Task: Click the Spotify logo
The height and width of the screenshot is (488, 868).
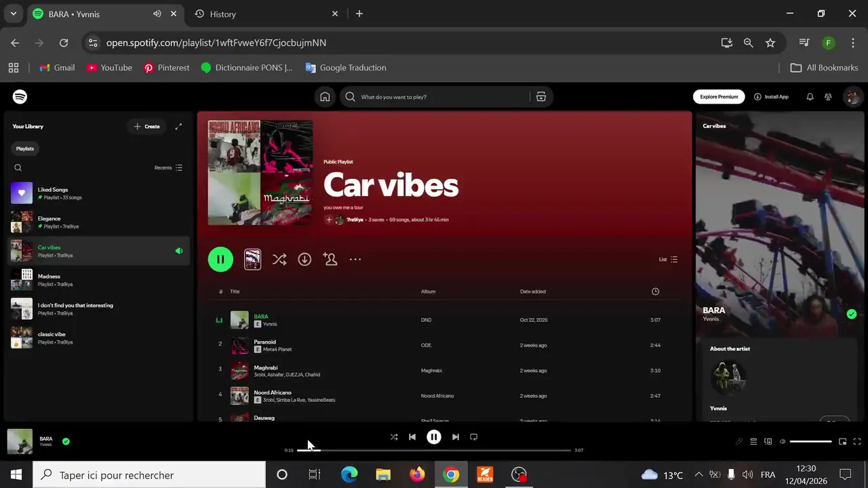Action: click(20, 97)
